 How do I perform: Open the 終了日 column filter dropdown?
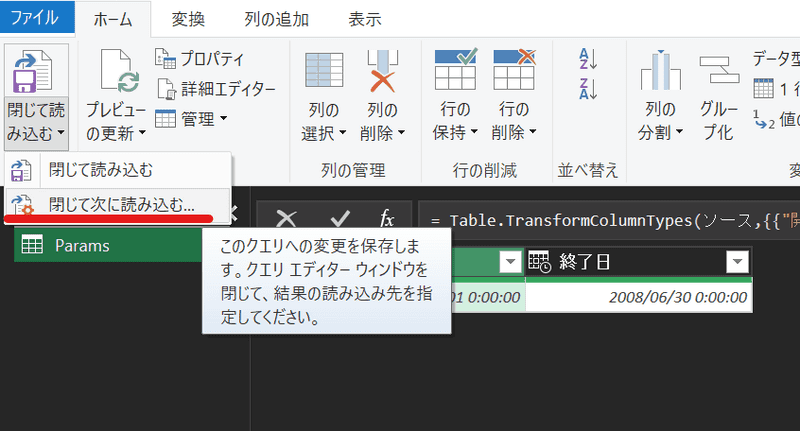click(x=737, y=262)
